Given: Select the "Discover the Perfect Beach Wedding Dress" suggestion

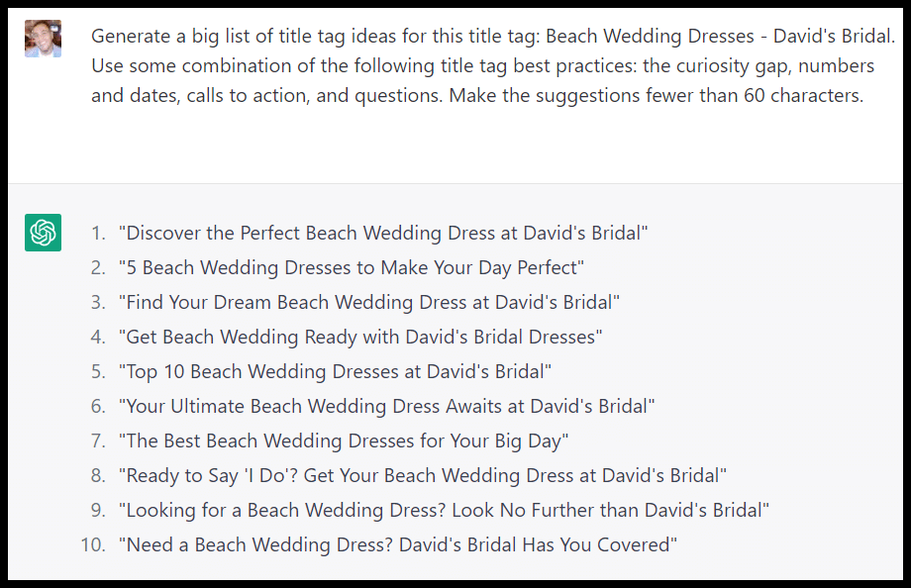Looking at the screenshot, I should 383,233.
